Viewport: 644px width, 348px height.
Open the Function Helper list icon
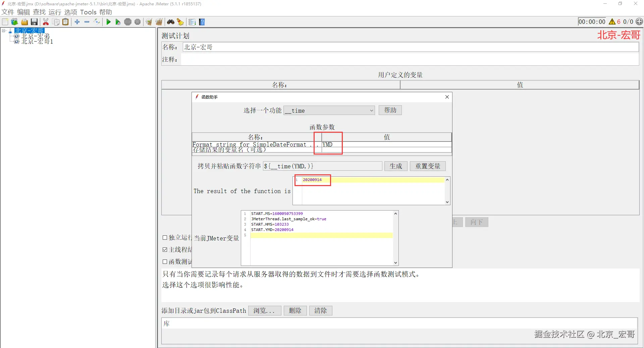192,22
